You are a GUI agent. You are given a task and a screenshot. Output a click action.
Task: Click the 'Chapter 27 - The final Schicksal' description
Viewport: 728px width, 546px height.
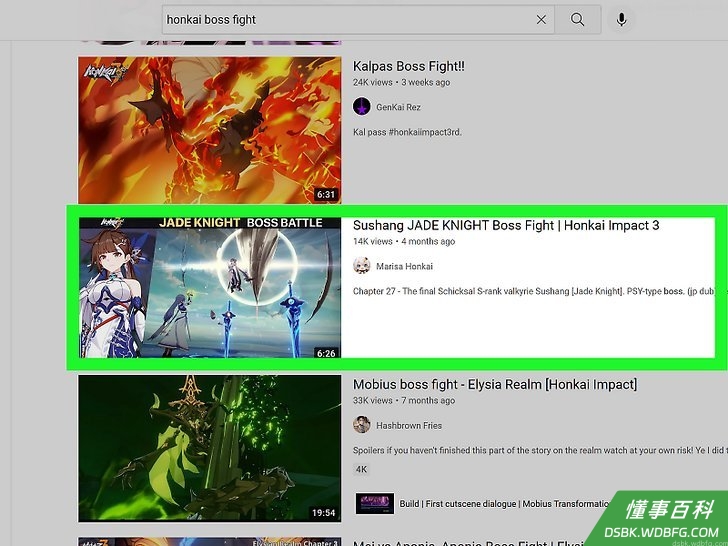533,291
